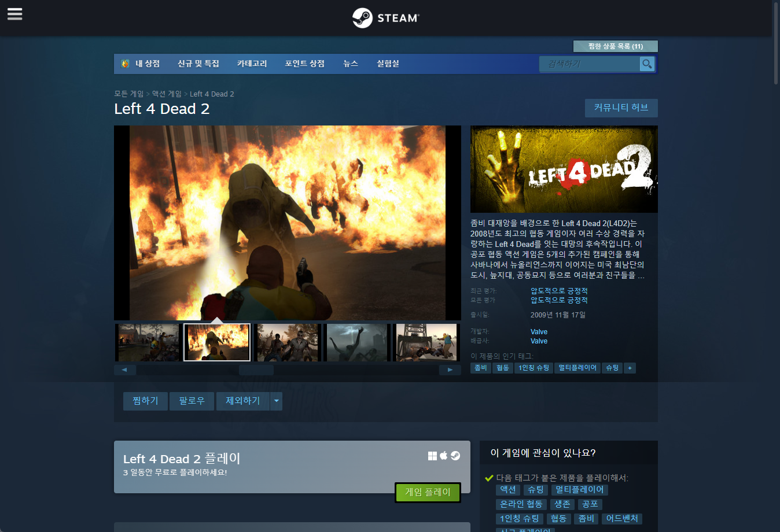Click the 내 상점 store icon

[125, 64]
